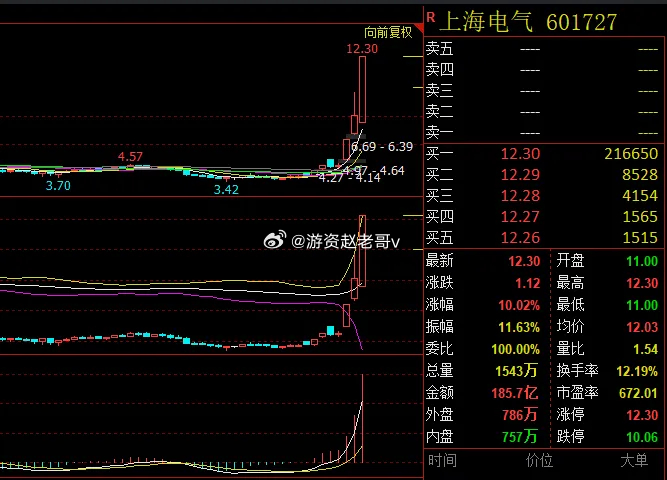Screen dimensions: 667x480
Task: Click the red corner triangle beside 向前复权
Action: coord(419,28)
